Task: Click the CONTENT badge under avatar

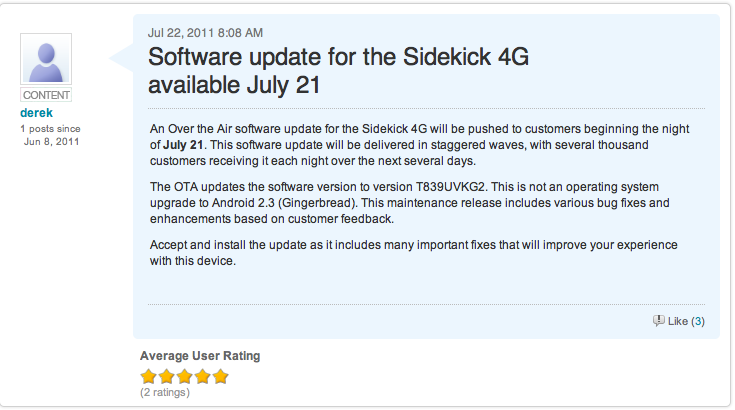Action: [x=46, y=95]
